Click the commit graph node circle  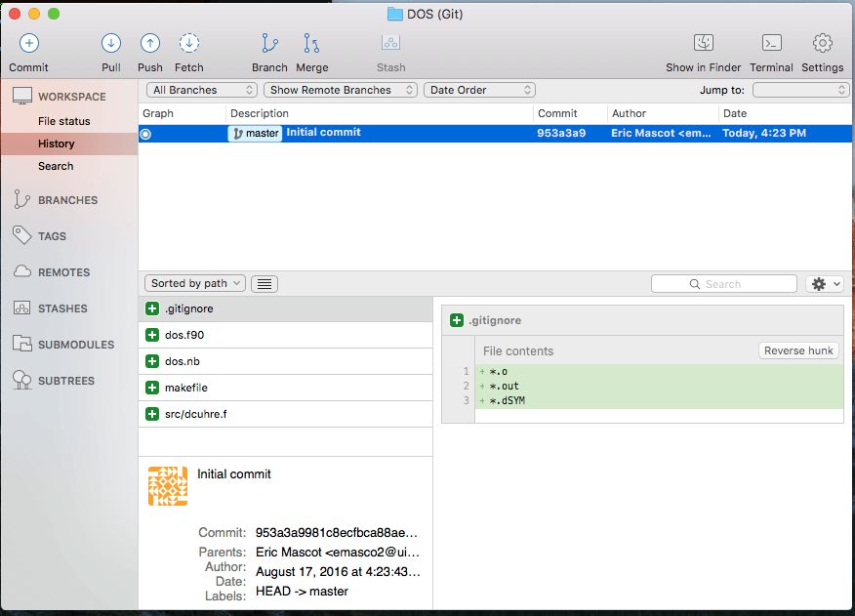click(x=145, y=134)
